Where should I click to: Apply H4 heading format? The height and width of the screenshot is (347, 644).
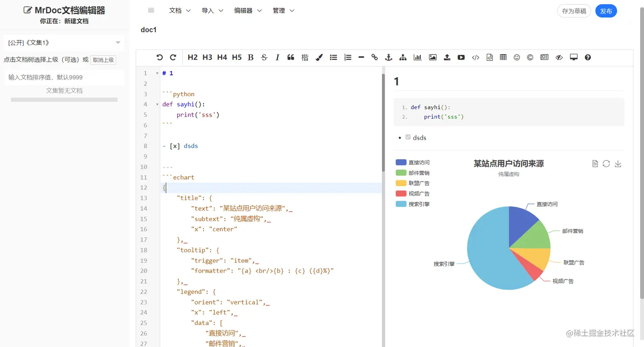(x=222, y=57)
